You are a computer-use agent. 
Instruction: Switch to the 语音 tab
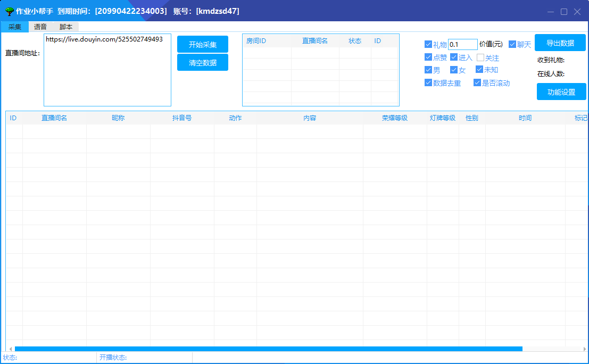click(40, 27)
